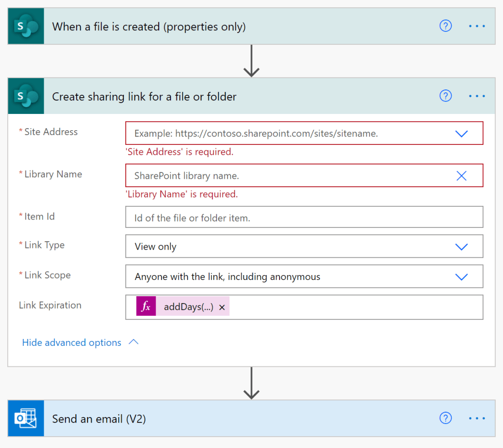Open more options menu for trigger step
Image resolution: width=503 pixels, height=448 pixels.
[476, 27]
